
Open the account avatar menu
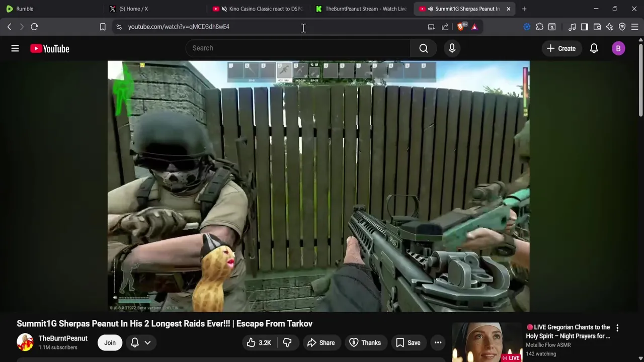pyautogui.click(x=618, y=48)
